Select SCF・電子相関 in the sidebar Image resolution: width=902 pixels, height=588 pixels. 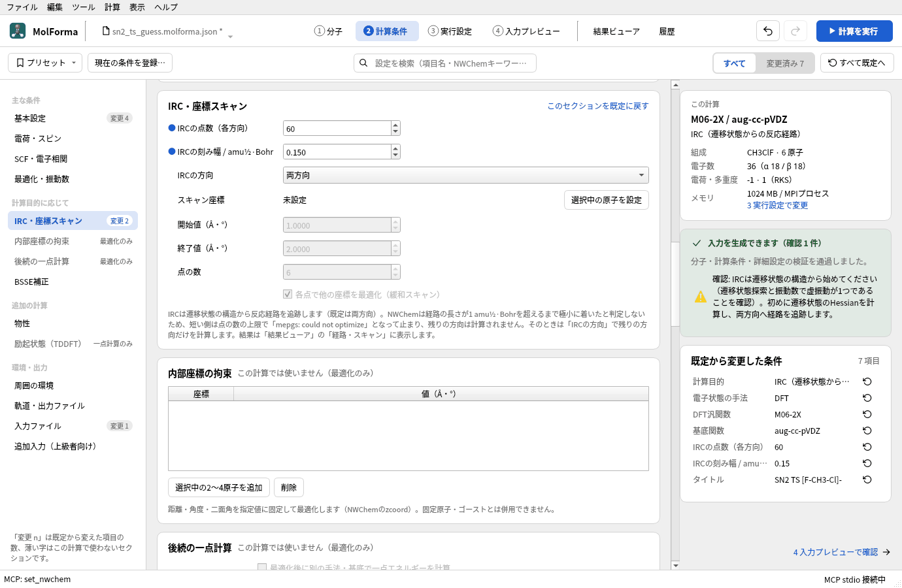[x=73, y=159]
